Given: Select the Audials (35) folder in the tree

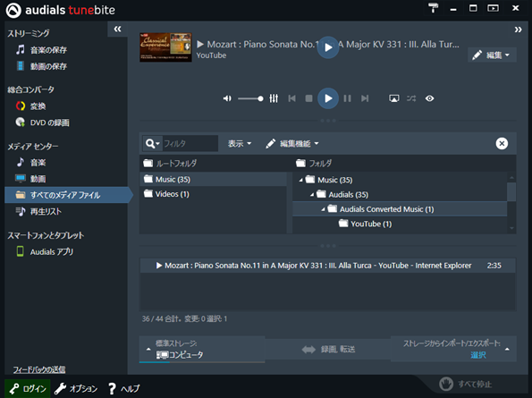Looking at the screenshot, I should point(342,194).
